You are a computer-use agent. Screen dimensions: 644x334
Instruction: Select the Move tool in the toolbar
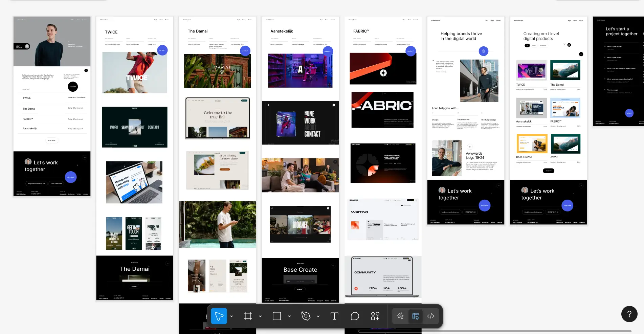click(x=219, y=316)
